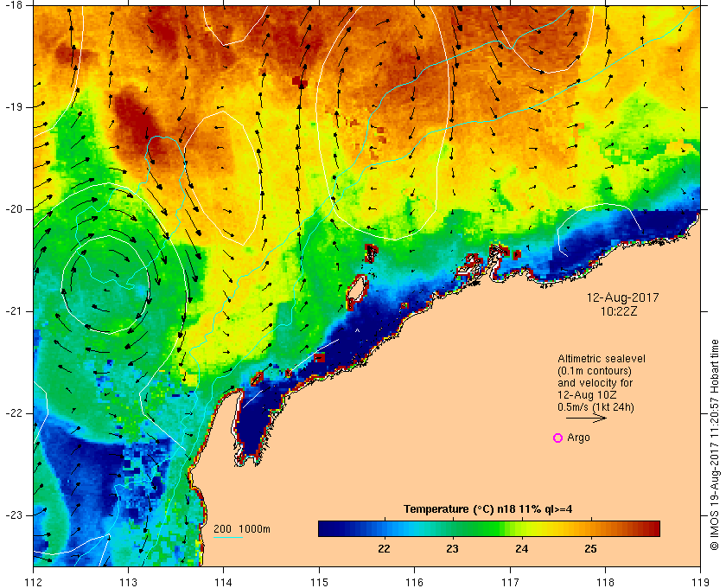The image size is (726, 588).
Task: Click latitude axis label -20
Action: tap(14, 209)
